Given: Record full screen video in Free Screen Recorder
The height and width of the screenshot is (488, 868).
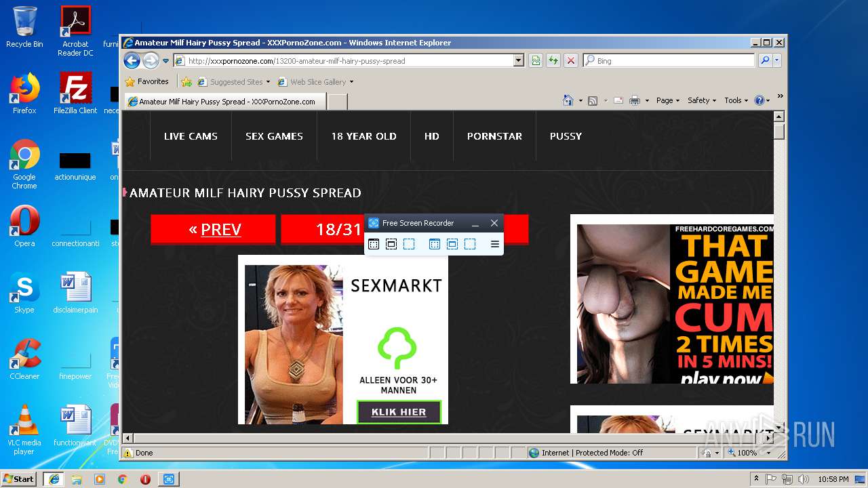Looking at the screenshot, I should (x=435, y=244).
